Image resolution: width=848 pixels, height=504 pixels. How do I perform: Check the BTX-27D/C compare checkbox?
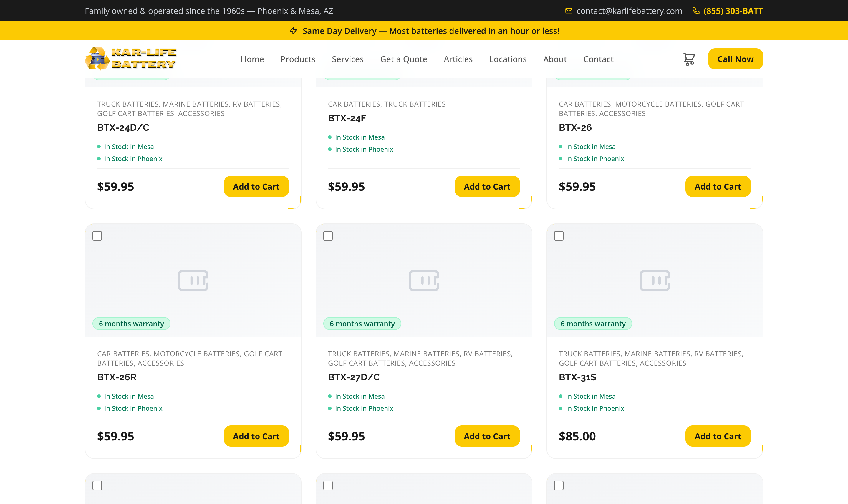(328, 236)
